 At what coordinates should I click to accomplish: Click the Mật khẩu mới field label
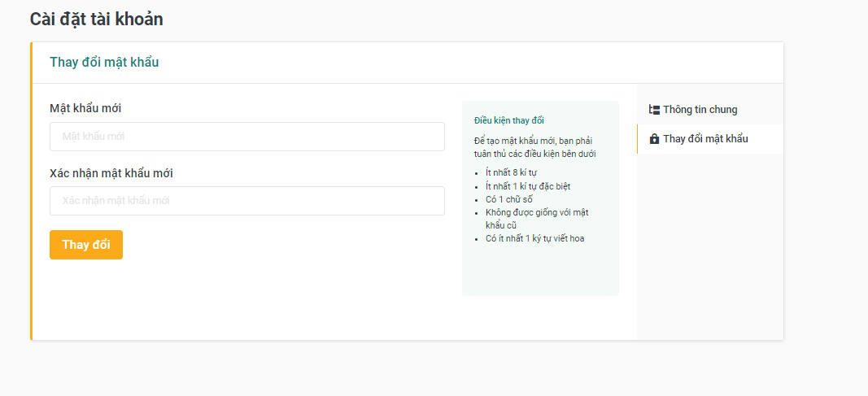85,108
